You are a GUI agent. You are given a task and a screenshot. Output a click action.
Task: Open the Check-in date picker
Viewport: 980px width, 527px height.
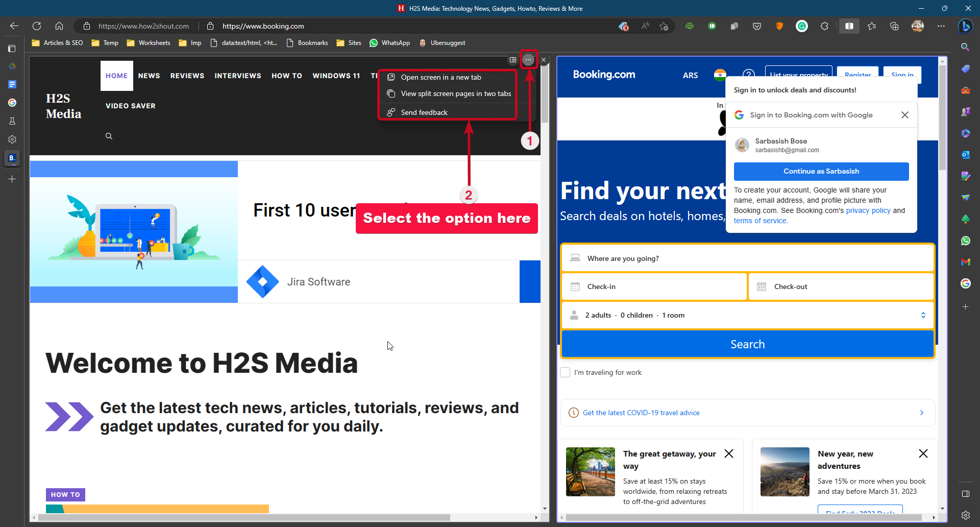click(x=654, y=286)
